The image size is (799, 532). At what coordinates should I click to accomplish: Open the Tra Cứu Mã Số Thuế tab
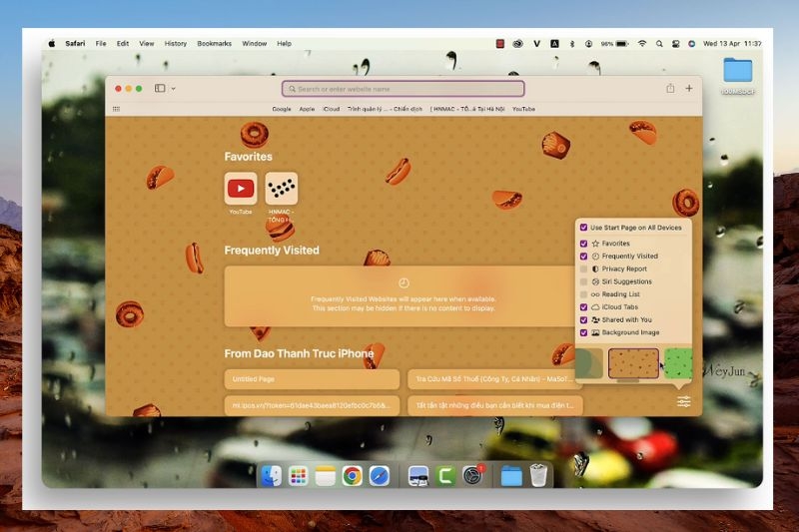point(494,379)
